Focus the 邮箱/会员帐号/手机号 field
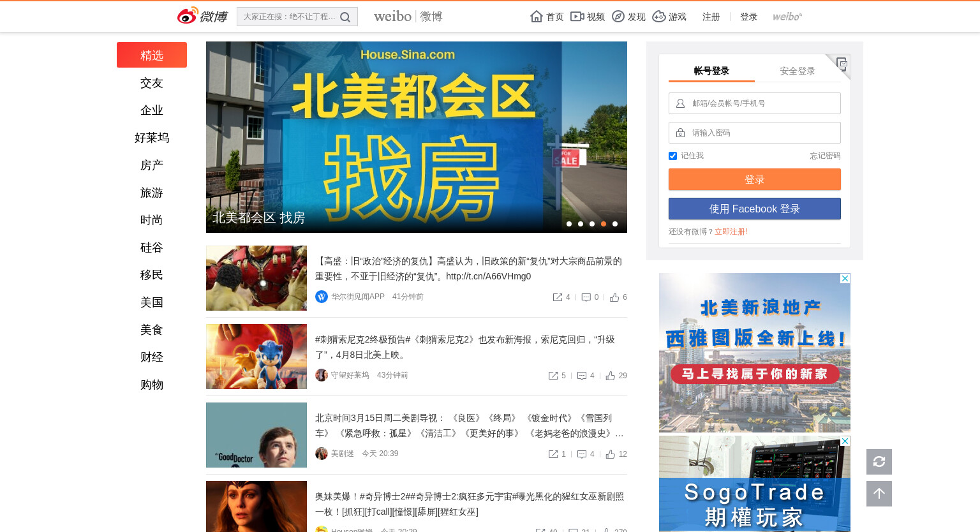The height and width of the screenshot is (532, 980). (x=755, y=103)
